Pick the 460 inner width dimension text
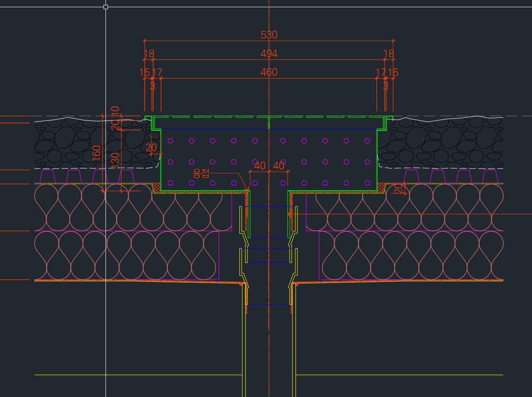The height and width of the screenshot is (397, 532). [269, 72]
